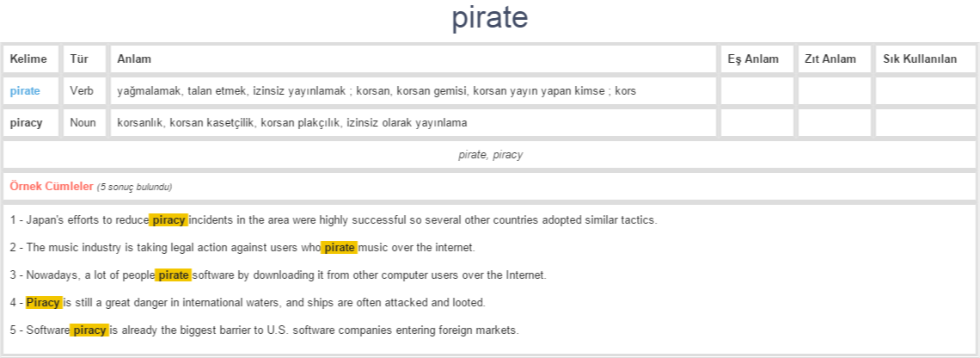This screenshot has width=980, height=358.
Task: Click highlighted piracy in sentence 5
Action: tap(89, 330)
